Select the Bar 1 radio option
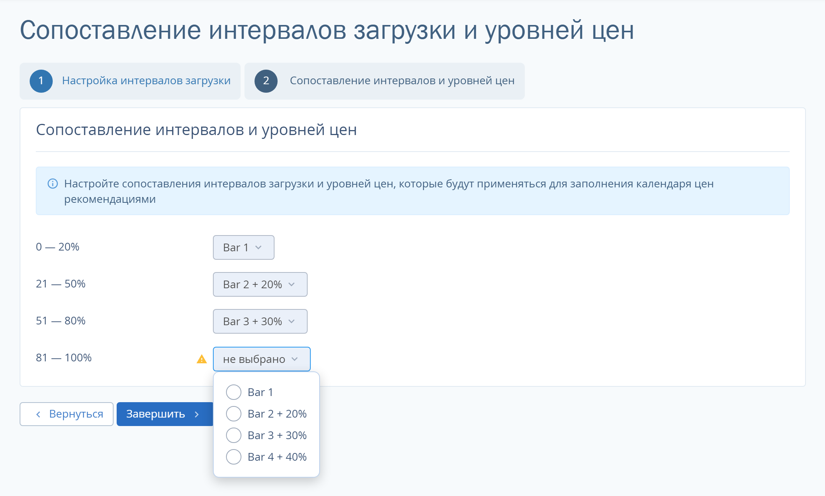 [234, 392]
